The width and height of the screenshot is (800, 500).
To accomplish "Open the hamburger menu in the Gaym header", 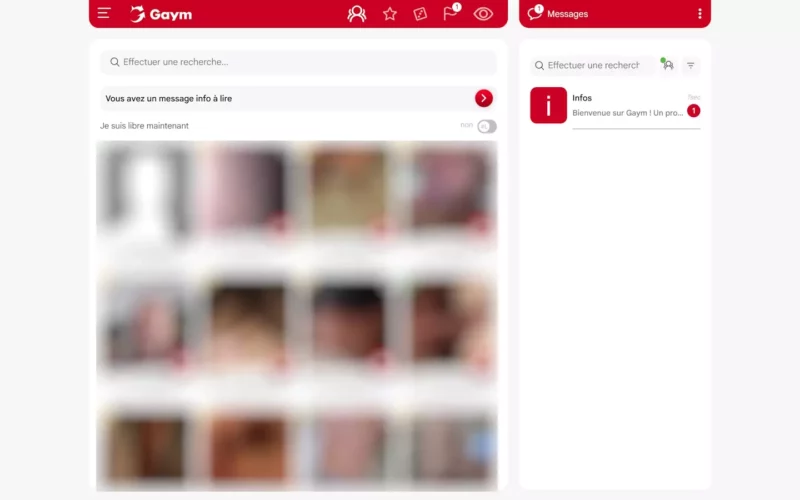I will click(x=104, y=13).
